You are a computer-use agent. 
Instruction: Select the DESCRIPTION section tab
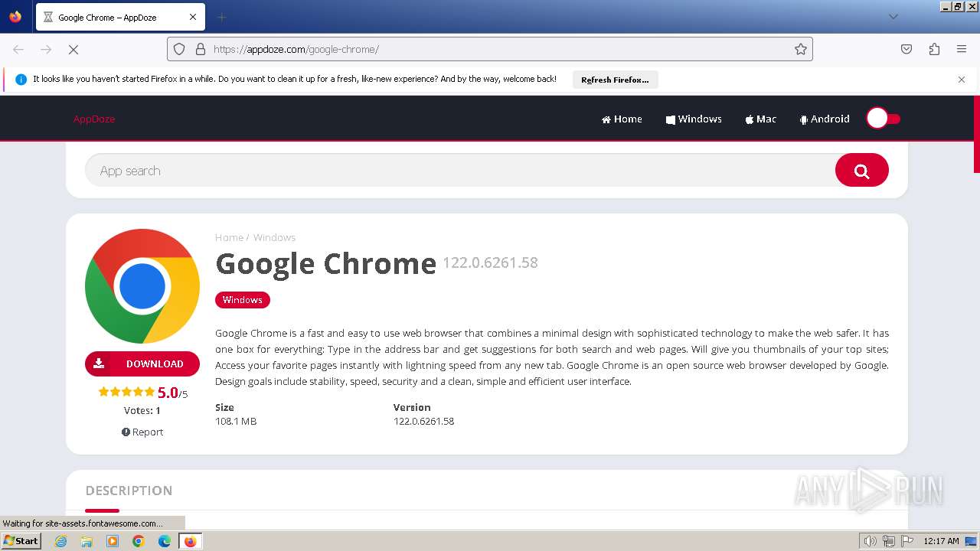(129, 491)
